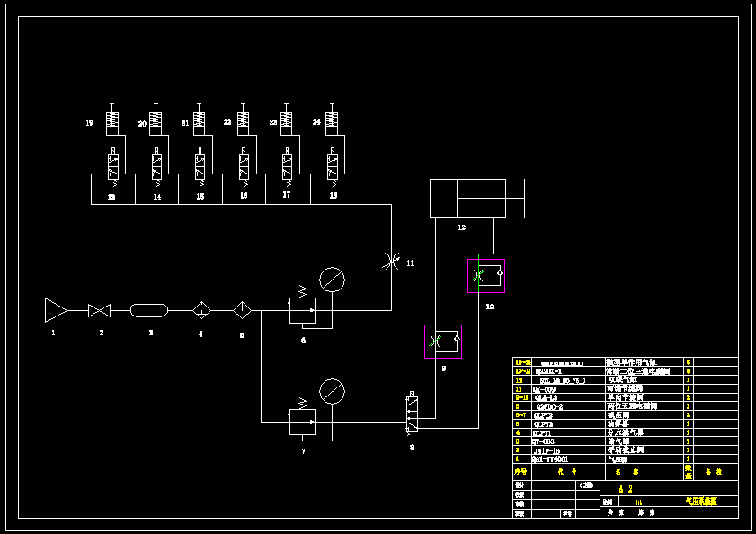
Task: Click the adjustable throttle valve symbol 11
Action: pos(391,261)
